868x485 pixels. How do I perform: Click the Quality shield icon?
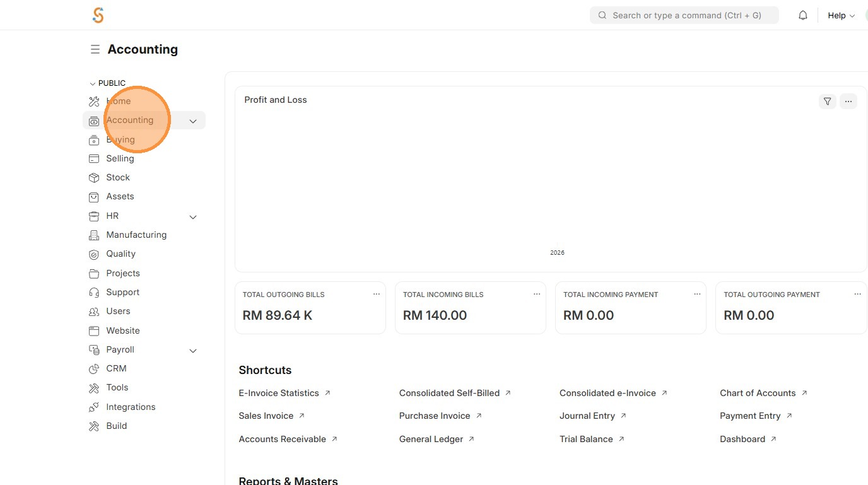[94, 254]
